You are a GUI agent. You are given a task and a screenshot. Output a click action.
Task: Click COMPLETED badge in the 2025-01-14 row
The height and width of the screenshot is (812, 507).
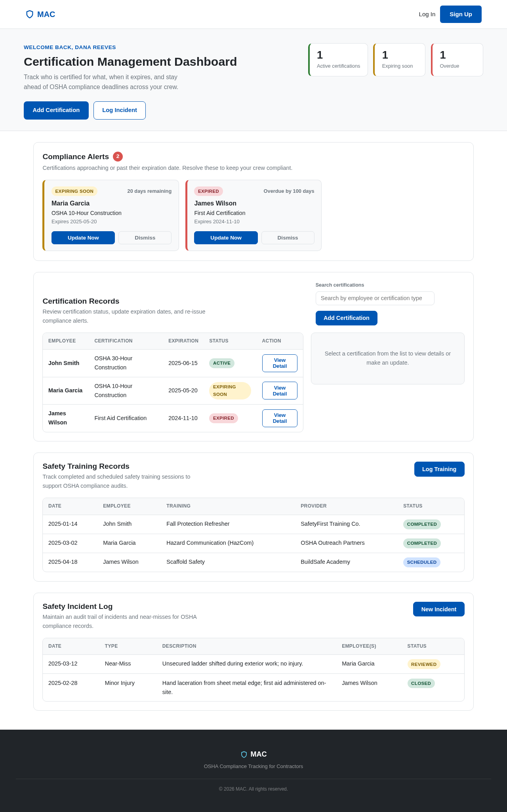pyautogui.click(x=422, y=524)
